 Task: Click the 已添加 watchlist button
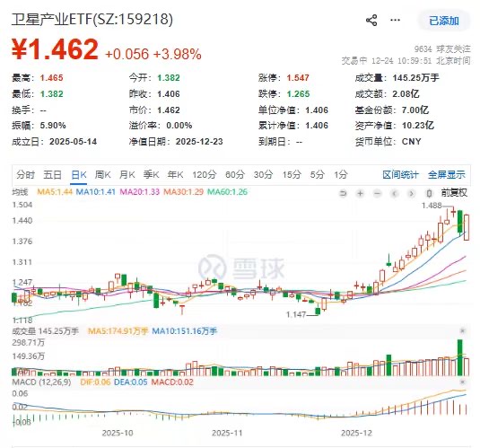[x=444, y=21]
